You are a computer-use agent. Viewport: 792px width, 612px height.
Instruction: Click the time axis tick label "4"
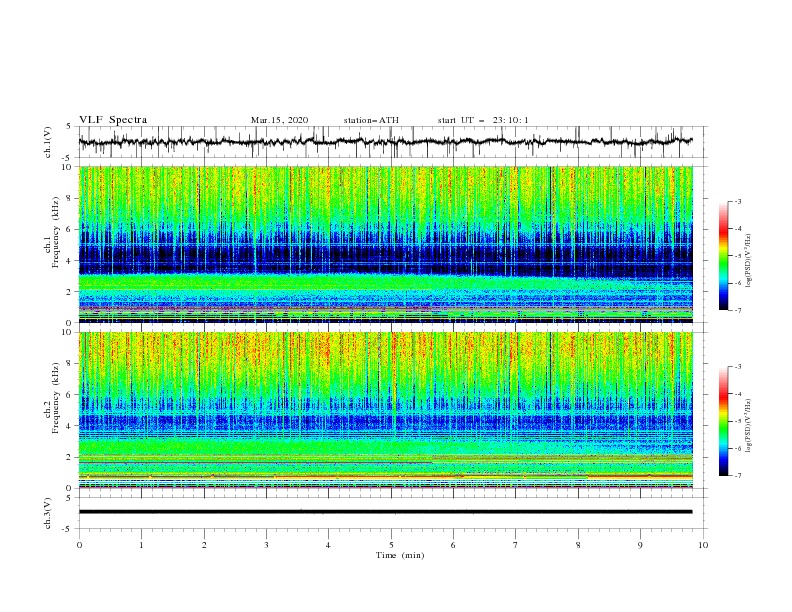[328, 545]
